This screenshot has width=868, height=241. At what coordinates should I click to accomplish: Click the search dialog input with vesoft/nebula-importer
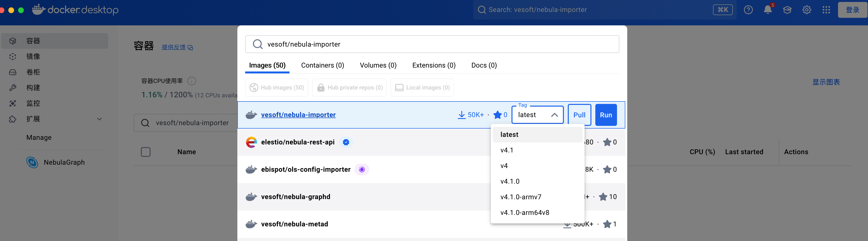point(432,44)
